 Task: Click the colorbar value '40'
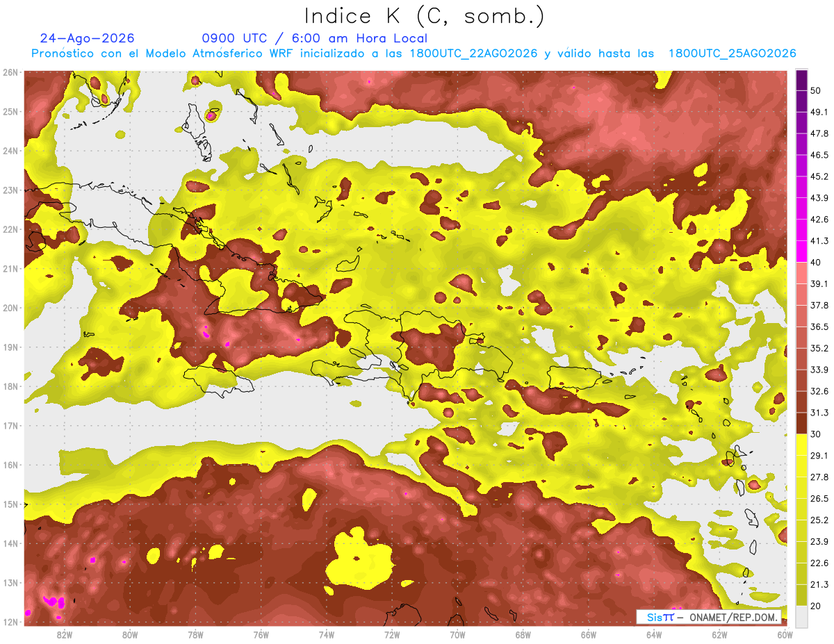pyautogui.click(x=817, y=262)
